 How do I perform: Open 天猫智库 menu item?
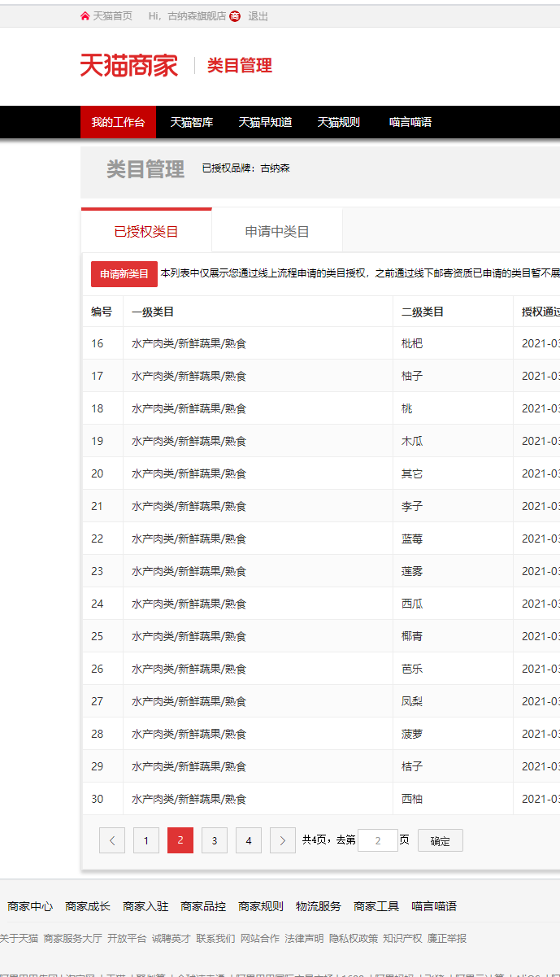click(x=192, y=122)
